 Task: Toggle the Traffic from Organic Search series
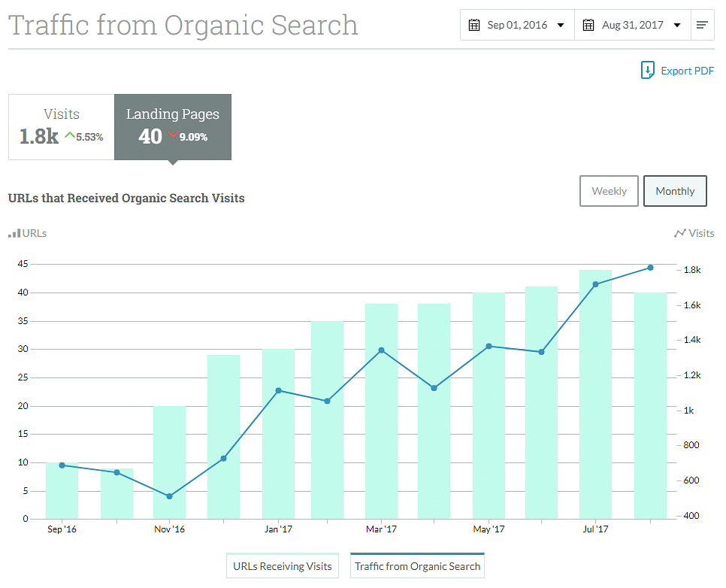[x=417, y=566]
